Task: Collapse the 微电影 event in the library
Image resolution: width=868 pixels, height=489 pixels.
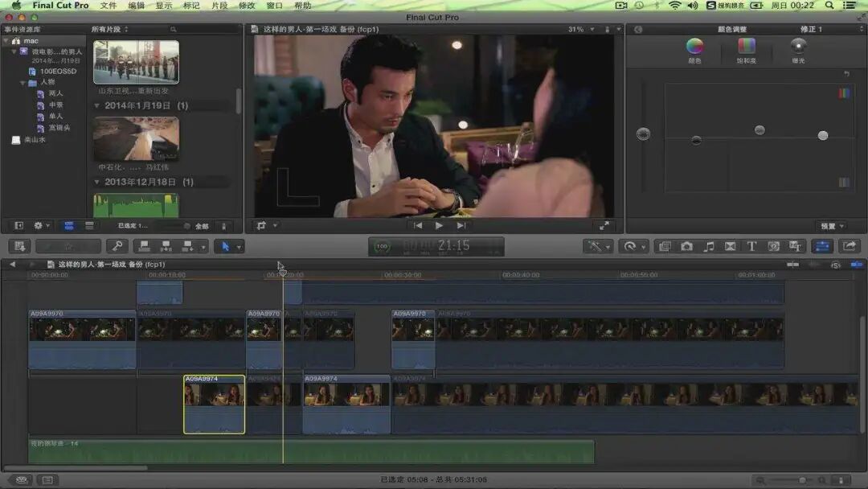Action: [x=14, y=51]
